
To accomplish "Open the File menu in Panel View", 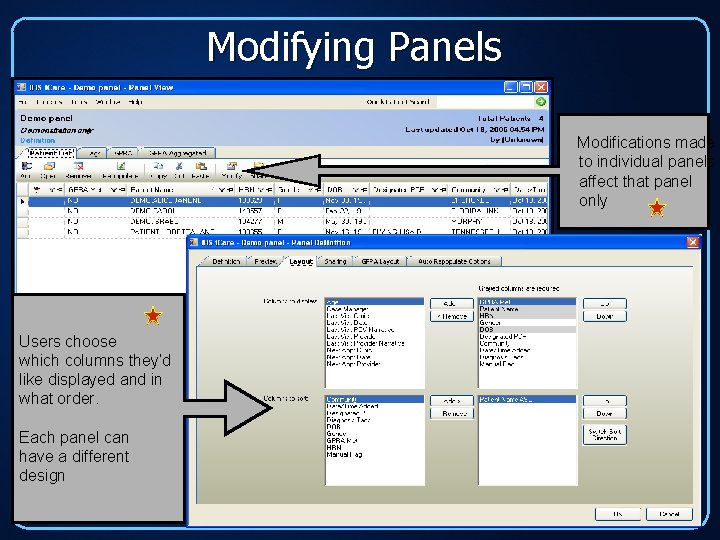I will pos(23,102).
